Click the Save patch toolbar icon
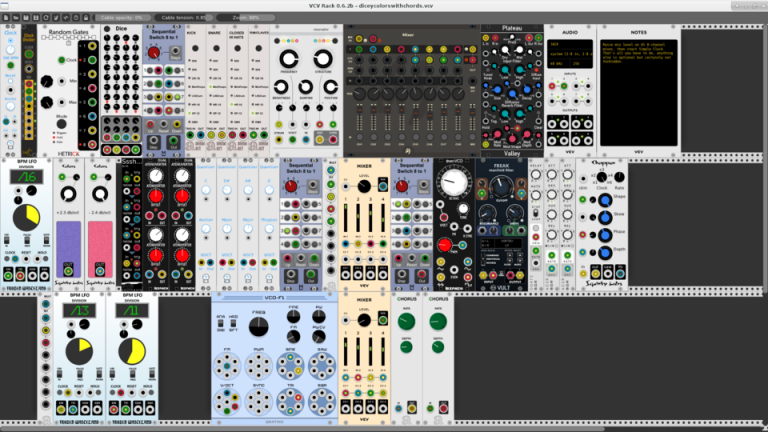 26,17
